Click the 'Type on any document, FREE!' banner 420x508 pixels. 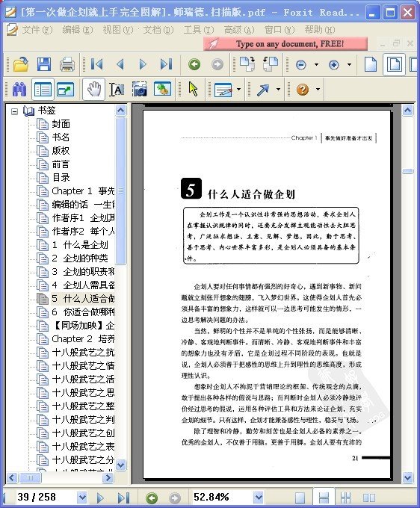pyautogui.click(x=285, y=44)
